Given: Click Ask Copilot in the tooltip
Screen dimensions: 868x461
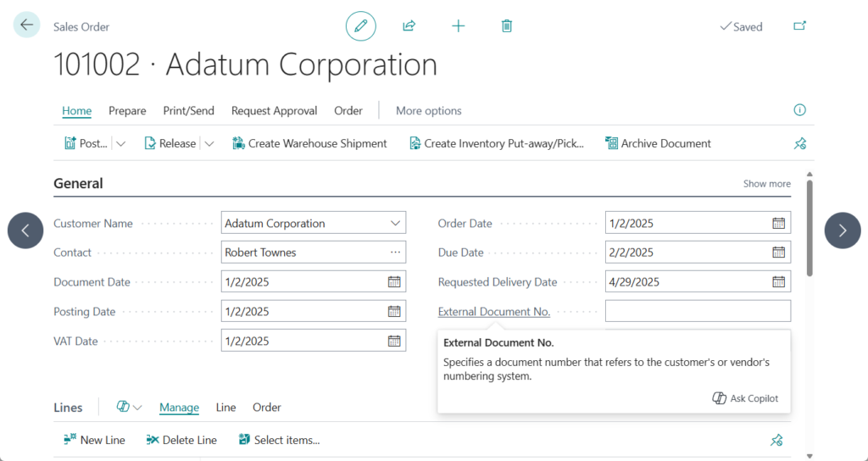Looking at the screenshot, I should pos(746,398).
